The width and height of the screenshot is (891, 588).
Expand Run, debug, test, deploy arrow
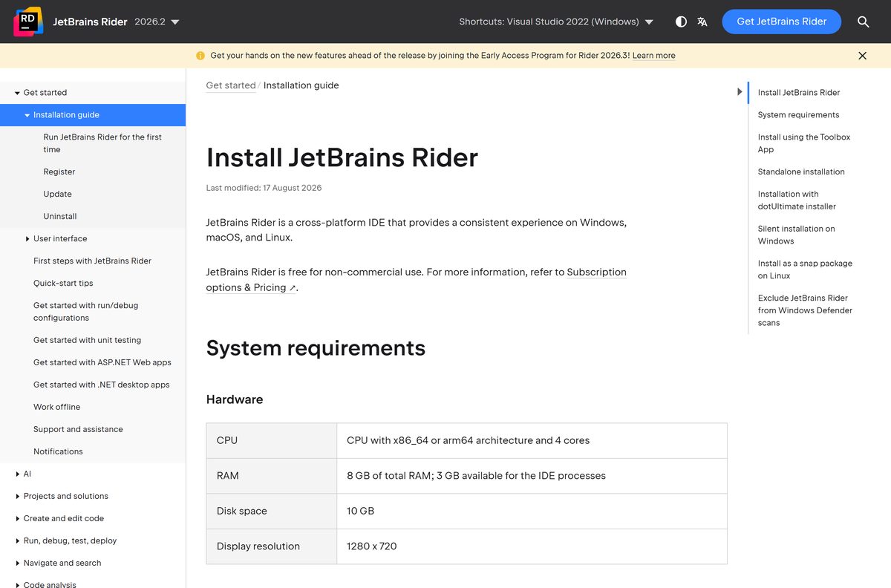click(17, 540)
